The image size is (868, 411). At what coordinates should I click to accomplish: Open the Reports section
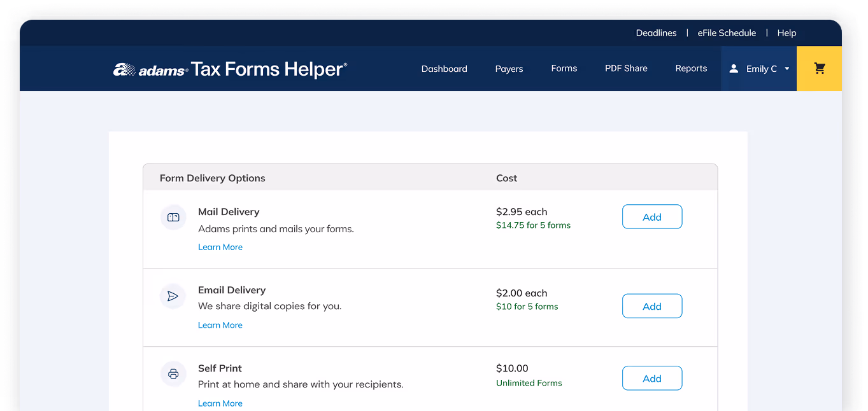[x=691, y=68]
